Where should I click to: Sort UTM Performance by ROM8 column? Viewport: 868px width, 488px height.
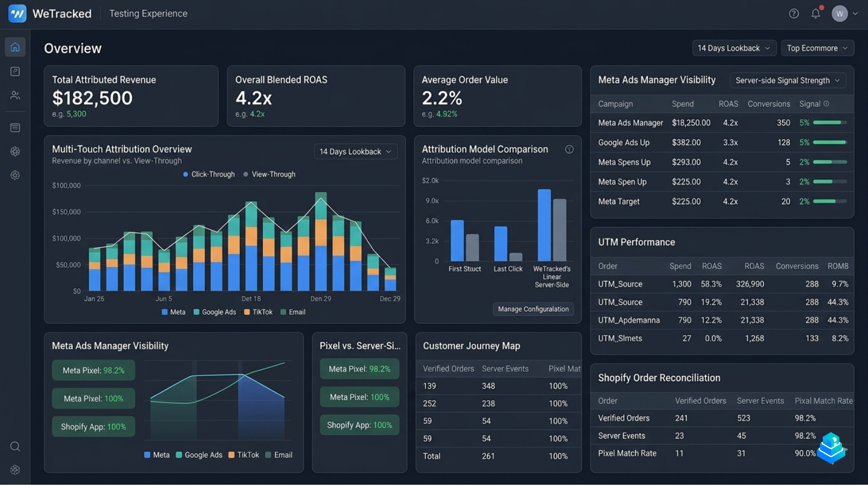838,266
